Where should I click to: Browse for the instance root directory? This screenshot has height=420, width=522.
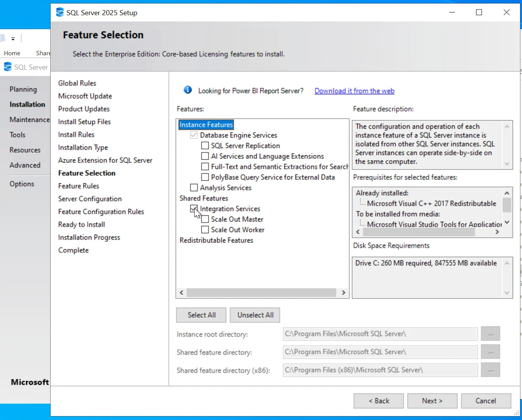(x=490, y=334)
